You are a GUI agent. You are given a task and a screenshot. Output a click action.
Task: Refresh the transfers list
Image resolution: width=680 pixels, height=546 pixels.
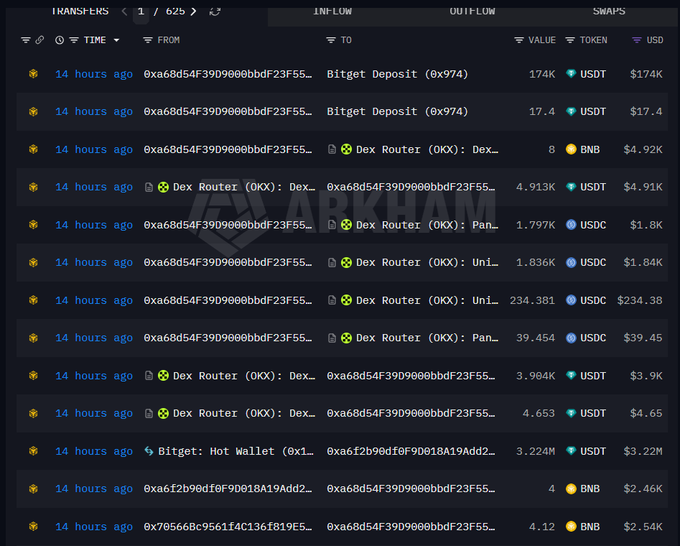click(x=215, y=11)
